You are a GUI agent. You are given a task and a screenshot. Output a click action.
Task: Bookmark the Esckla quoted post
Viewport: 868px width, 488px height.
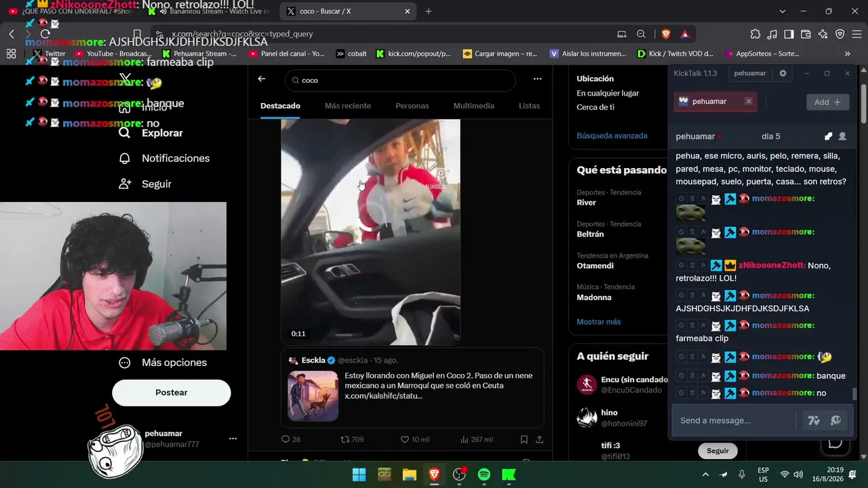coord(524,439)
